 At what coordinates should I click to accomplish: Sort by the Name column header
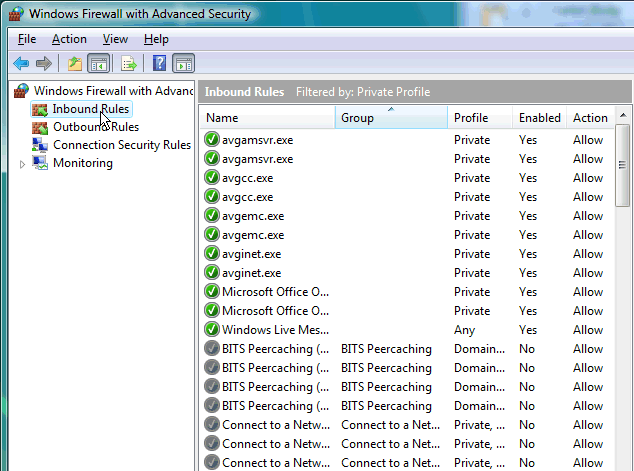(268, 118)
